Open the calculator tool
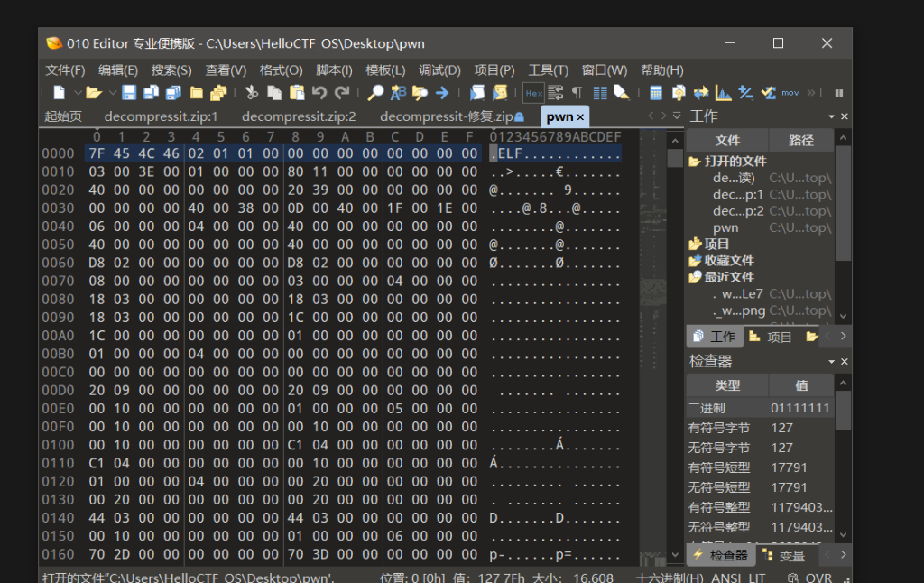Image resolution: width=924 pixels, height=583 pixels. (656, 93)
